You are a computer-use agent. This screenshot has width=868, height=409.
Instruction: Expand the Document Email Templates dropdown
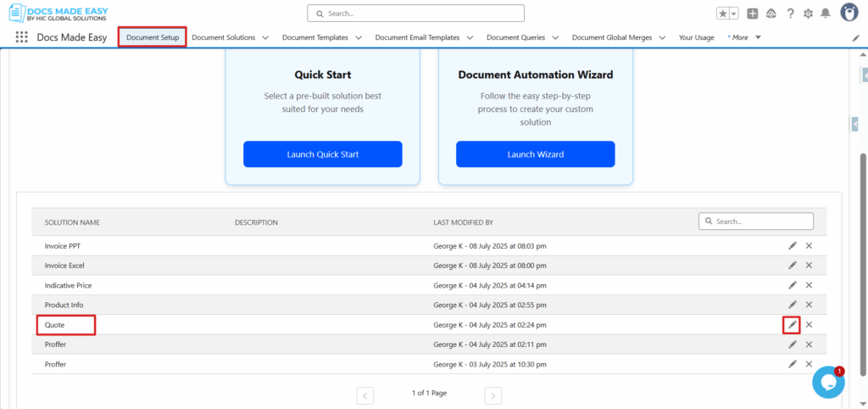(470, 38)
